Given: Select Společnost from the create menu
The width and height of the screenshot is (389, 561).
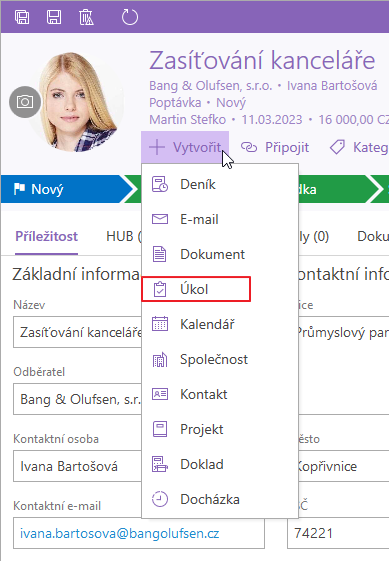Looking at the screenshot, I should tap(220, 359).
